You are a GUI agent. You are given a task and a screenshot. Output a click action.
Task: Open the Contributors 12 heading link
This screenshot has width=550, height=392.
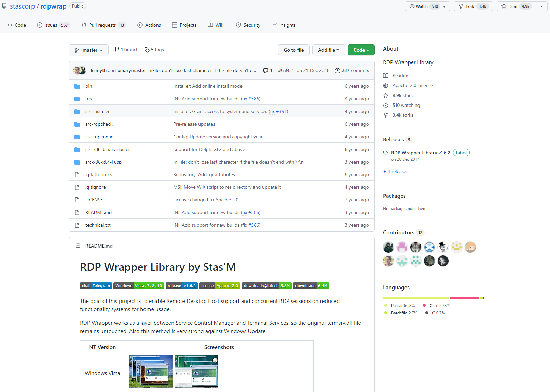(x=403, y=233)
